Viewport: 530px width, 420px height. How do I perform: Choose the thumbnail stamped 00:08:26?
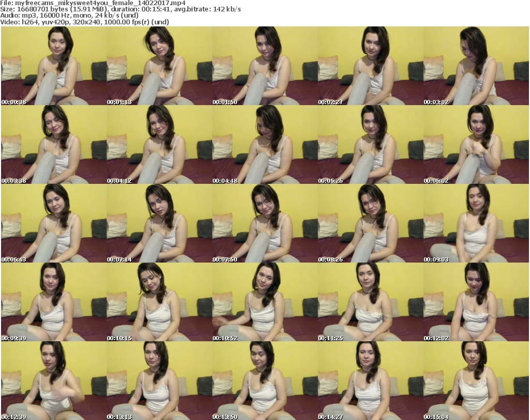coord(371,223)
